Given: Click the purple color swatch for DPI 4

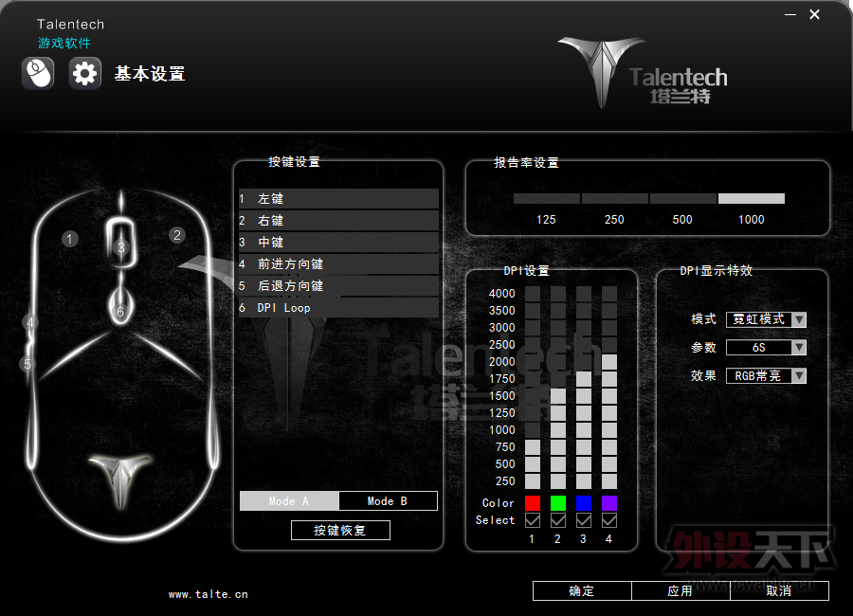Looking at the screenshot, I should coord(609,503).
